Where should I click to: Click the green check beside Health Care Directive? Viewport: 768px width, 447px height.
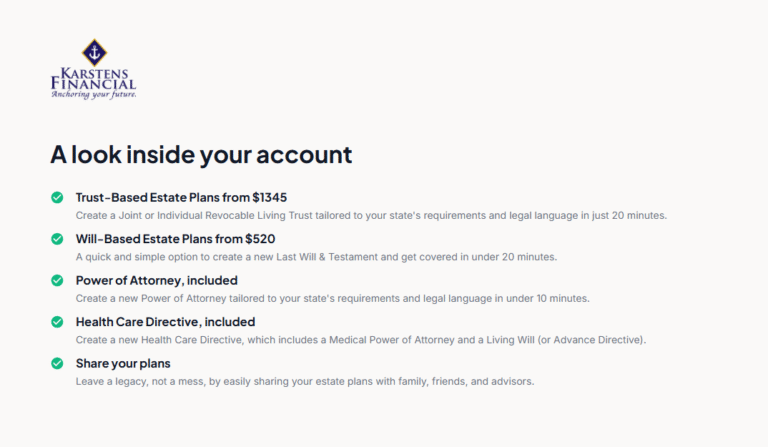click(57, 322)
